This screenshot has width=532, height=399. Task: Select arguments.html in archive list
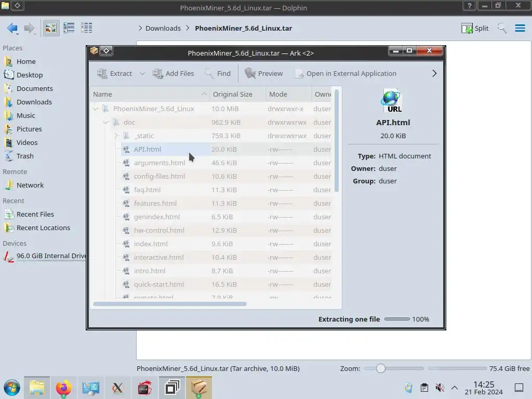coord(159,163)
